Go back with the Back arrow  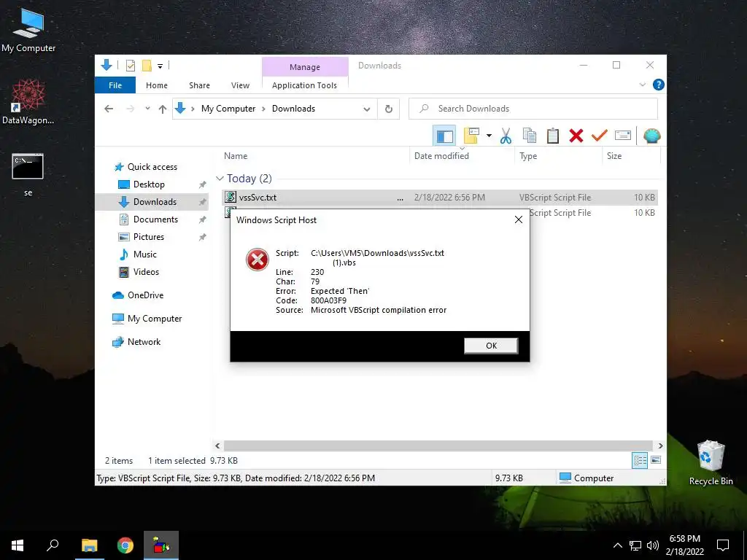(109, 109)
